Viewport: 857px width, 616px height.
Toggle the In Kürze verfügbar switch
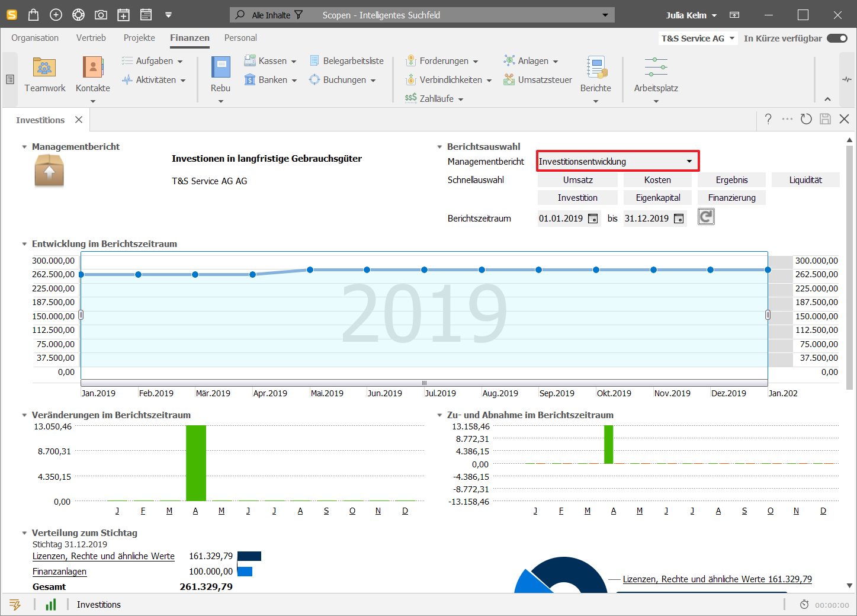tap(837, 38)
